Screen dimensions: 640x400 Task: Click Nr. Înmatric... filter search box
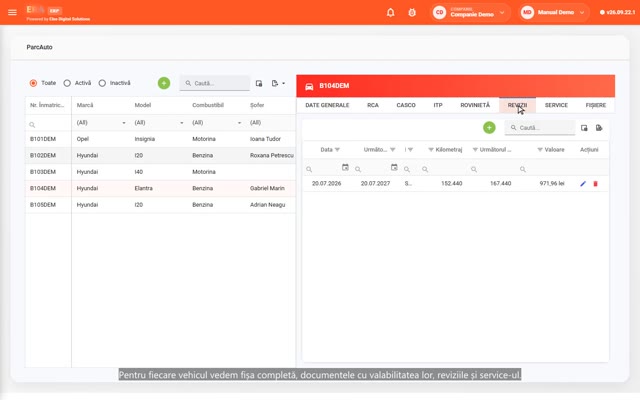(48, 124)
